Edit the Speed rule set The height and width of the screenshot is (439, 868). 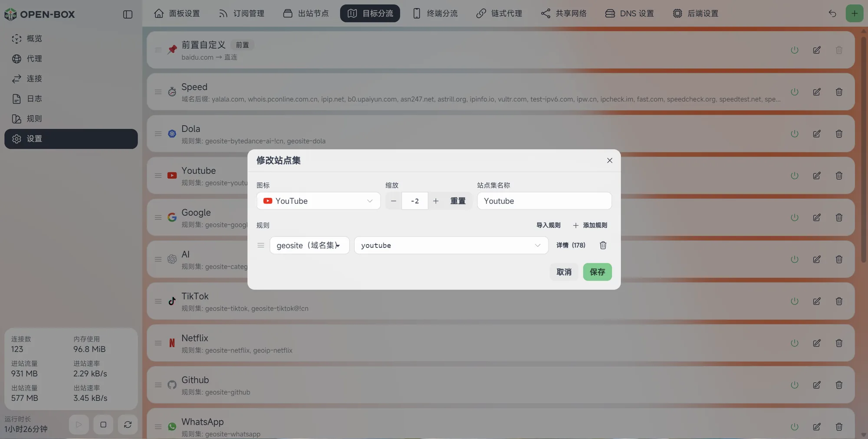[x=817, y=92]
